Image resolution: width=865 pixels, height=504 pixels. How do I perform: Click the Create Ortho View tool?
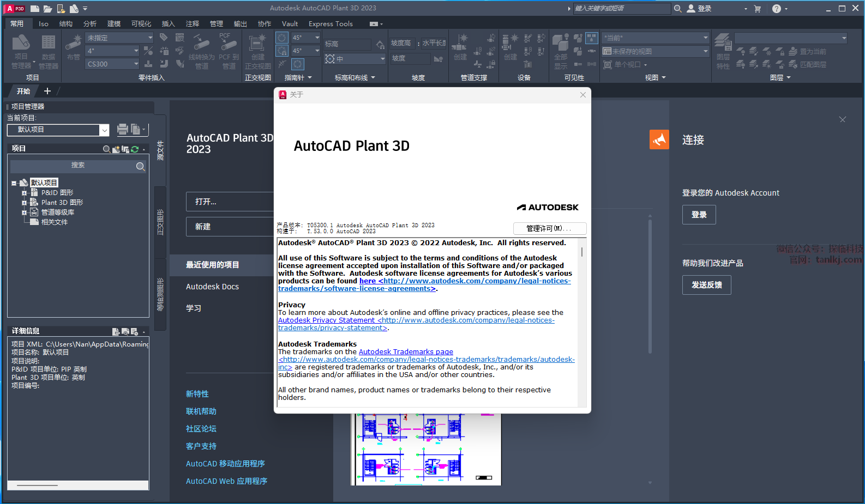(x=257, y=52)
